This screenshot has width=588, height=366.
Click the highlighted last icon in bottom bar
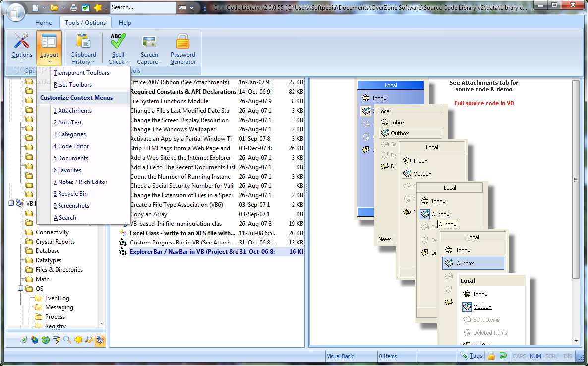pyautogui.click(x=100, y=340)
